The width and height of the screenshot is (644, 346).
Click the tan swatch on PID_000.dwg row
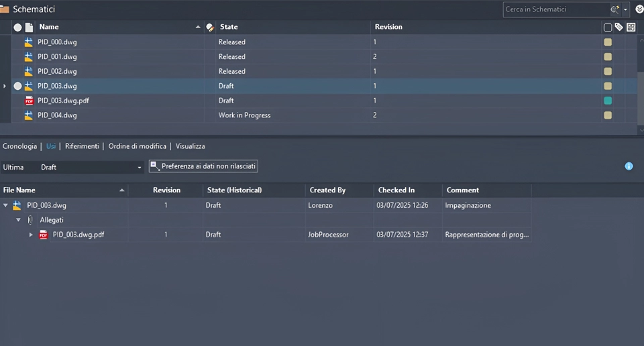pos(608,42)
